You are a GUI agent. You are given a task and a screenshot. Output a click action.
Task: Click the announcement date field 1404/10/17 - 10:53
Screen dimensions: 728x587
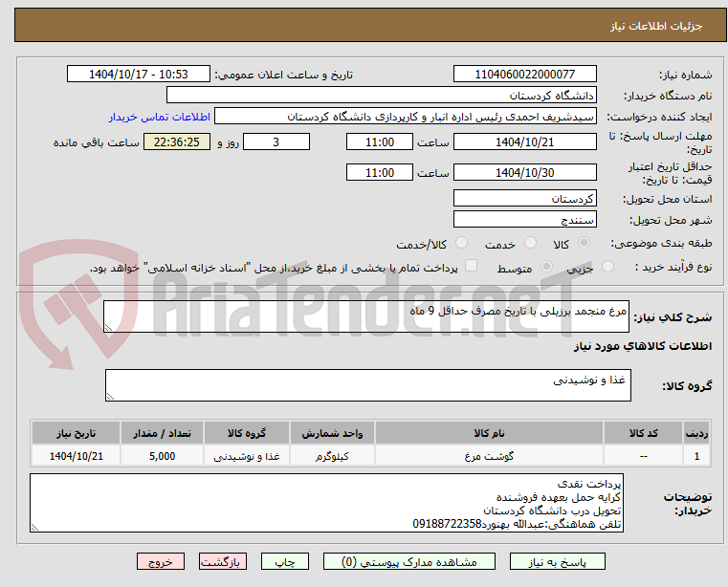pyautogui.click(x=139, y=75)
